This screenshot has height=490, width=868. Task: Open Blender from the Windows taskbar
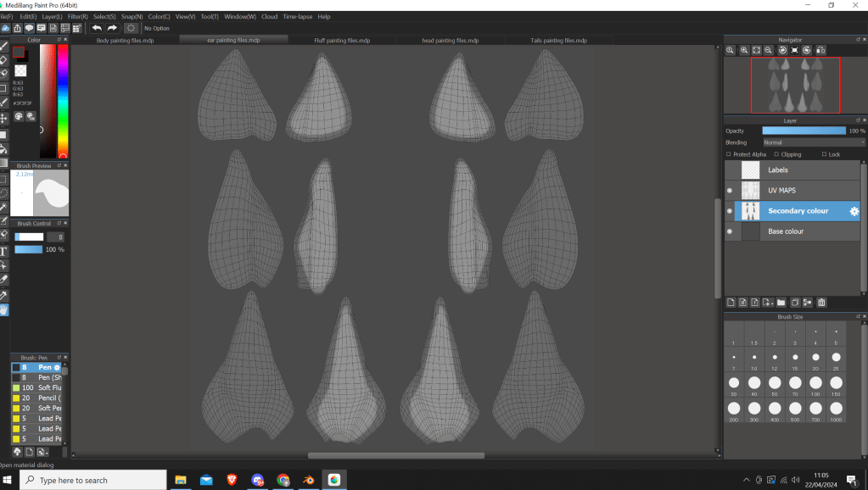tap(309, 480)
